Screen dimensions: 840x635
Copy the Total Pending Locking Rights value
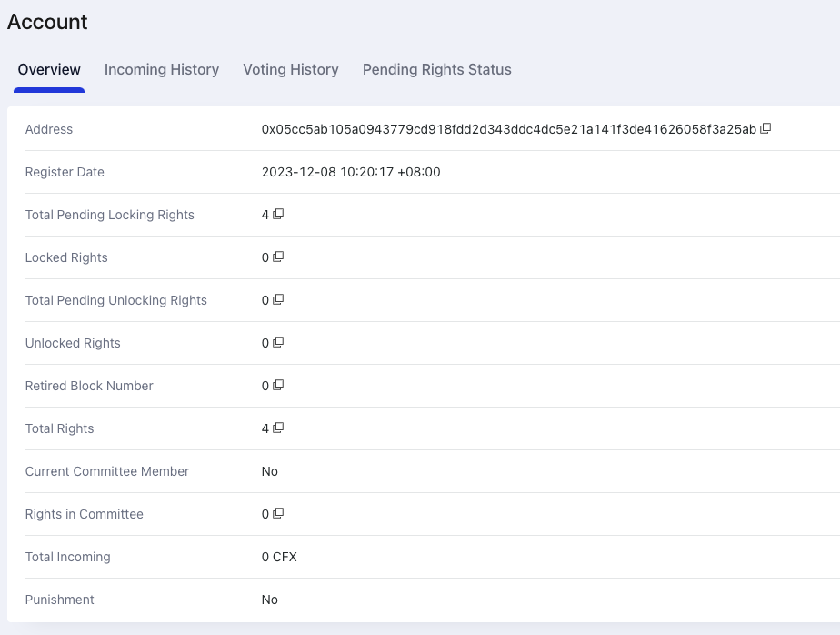pyautogui.click(x=278, y=214)
